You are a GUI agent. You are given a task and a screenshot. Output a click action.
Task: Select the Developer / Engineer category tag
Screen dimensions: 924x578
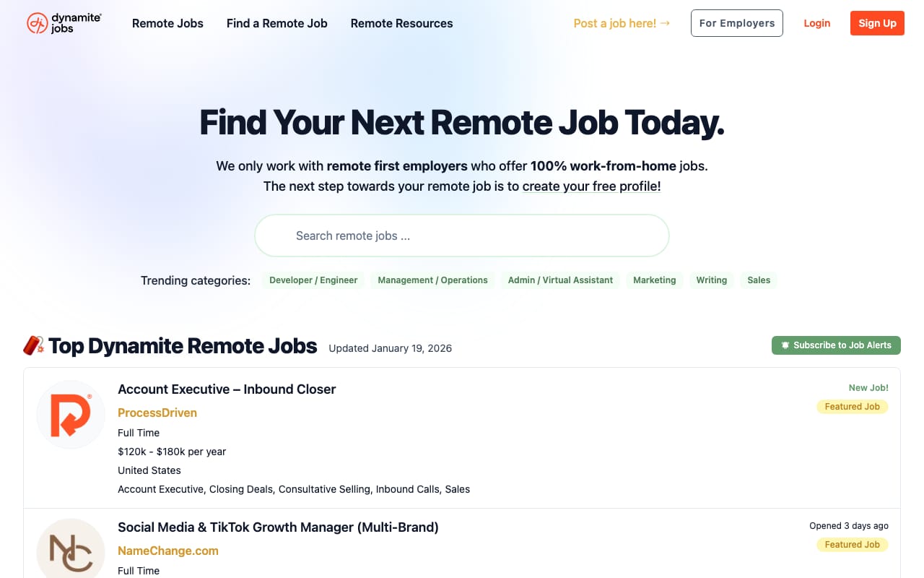(x=313, y=280)
